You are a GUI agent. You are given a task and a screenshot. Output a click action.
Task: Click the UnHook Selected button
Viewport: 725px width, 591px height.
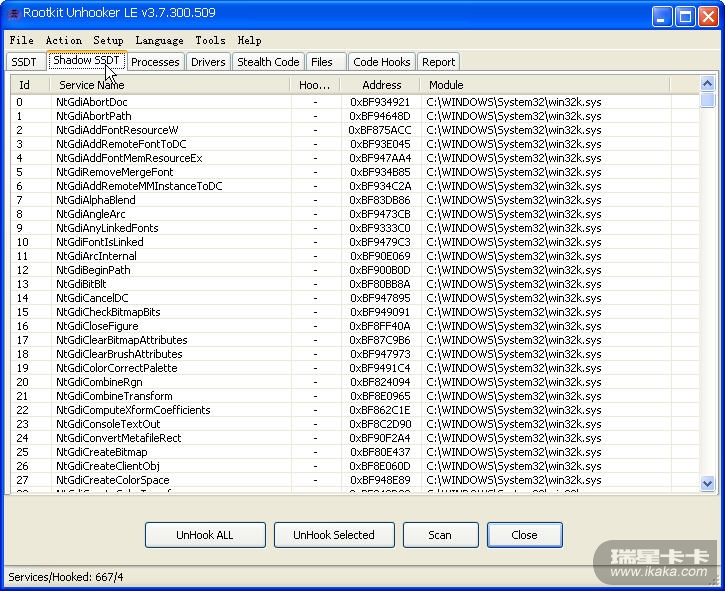[x=334, y=535]
